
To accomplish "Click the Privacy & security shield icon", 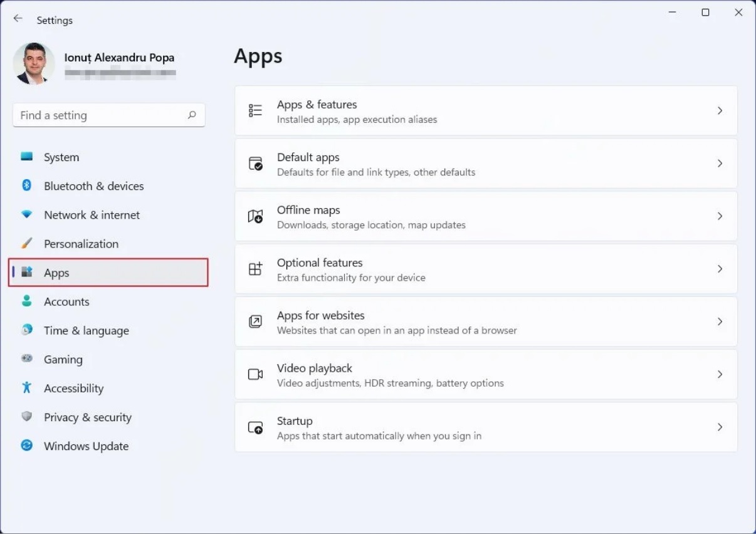I will point(26,416).
